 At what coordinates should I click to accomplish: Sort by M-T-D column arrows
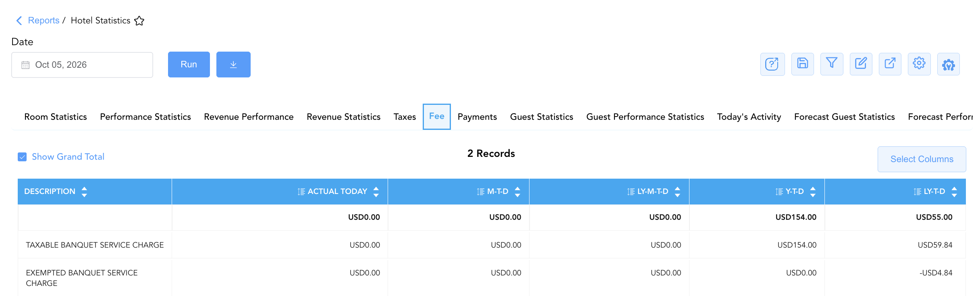[517, 192]
